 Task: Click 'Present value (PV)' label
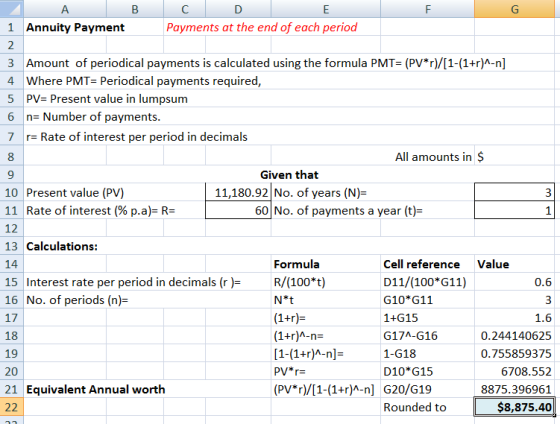(x=75, y=193)
